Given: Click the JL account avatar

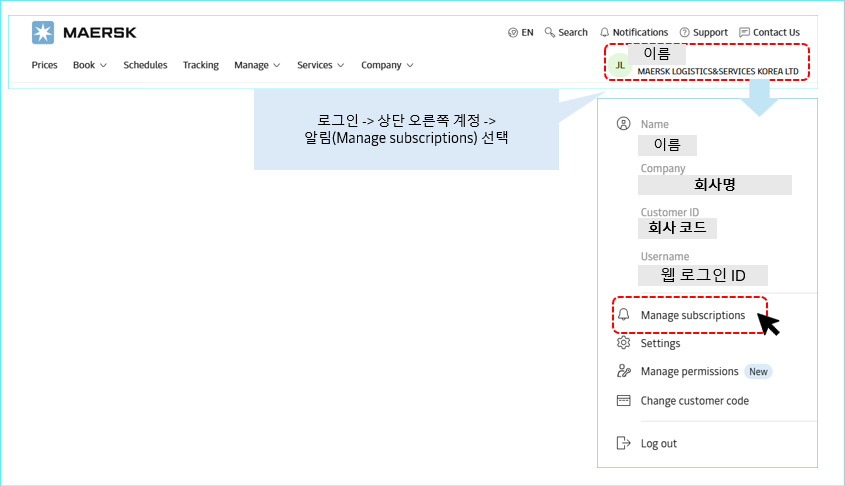Looking at the screenshot, I should (x=620, y=65).
